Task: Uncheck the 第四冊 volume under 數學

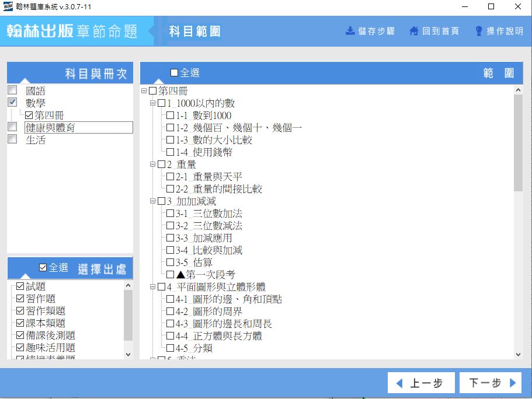Action: click(x=29, y=116)
